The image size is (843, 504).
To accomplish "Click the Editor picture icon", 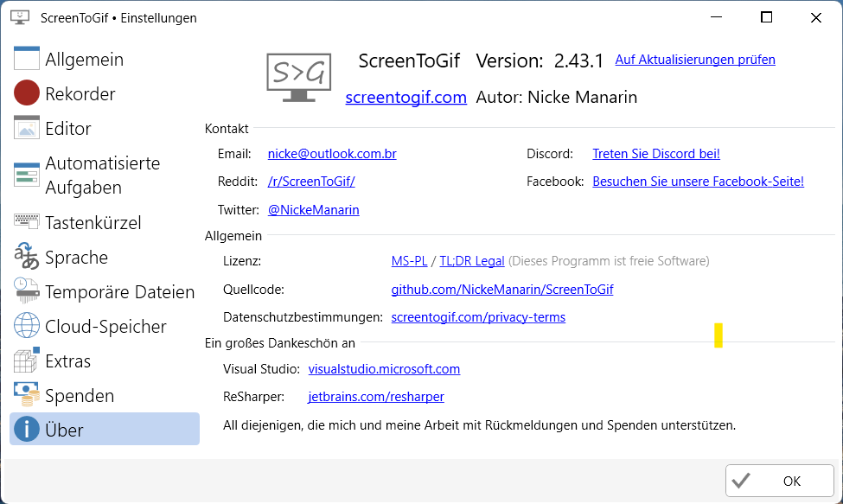I will click(x=27, y=128).
